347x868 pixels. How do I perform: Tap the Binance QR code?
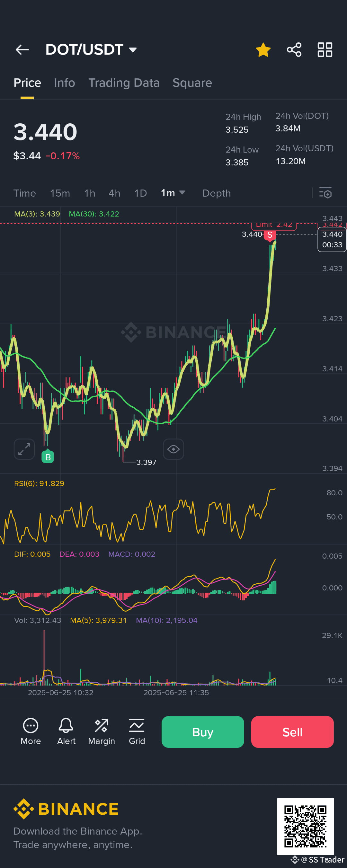click(x=306, y=826)
